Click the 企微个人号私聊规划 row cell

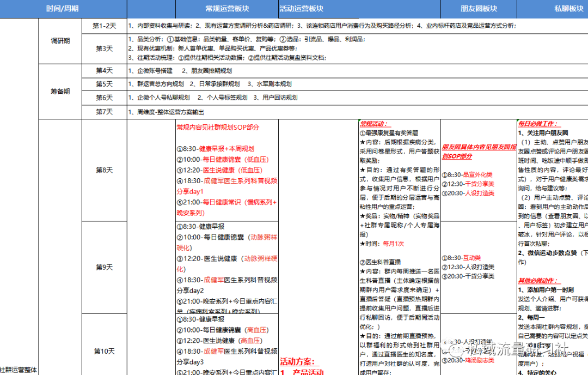(x=357, y=98)
